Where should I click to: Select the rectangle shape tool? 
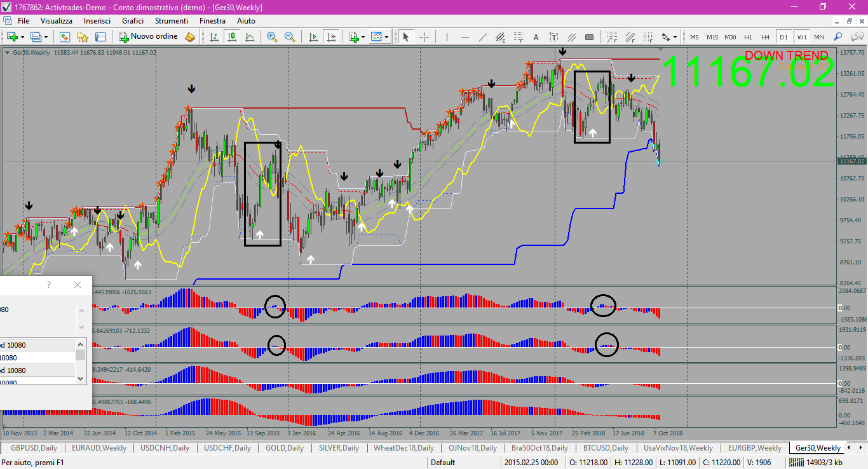click(590, 37)
